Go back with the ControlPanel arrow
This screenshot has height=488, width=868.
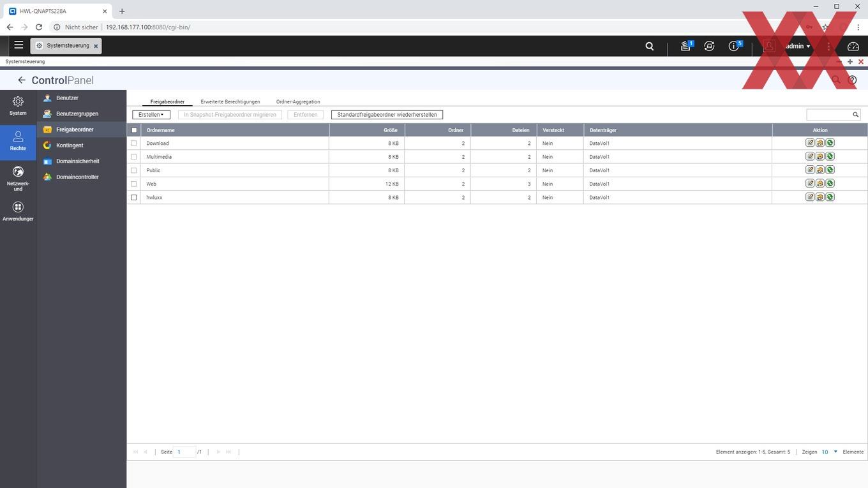tap(22, 80)
